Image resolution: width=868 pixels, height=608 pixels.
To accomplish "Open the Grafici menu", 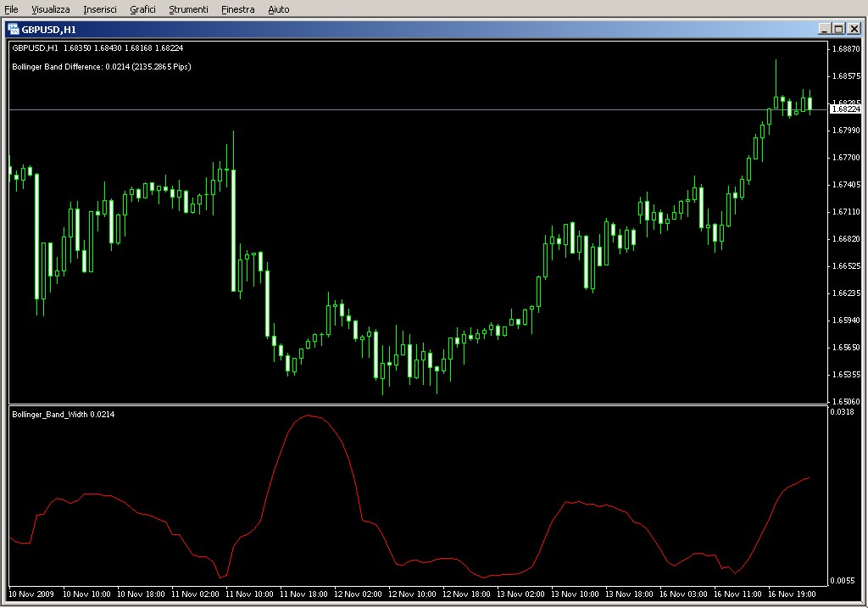I will 142,9.
